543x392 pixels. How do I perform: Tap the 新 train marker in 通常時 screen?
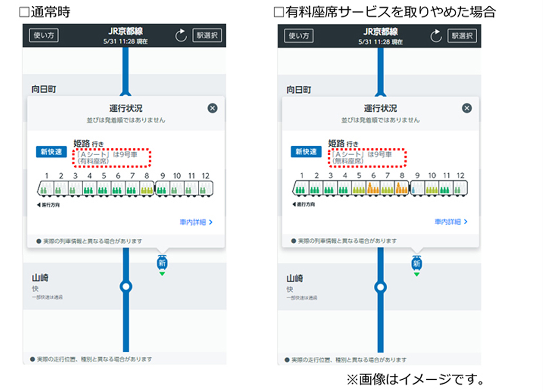point(162,263)
